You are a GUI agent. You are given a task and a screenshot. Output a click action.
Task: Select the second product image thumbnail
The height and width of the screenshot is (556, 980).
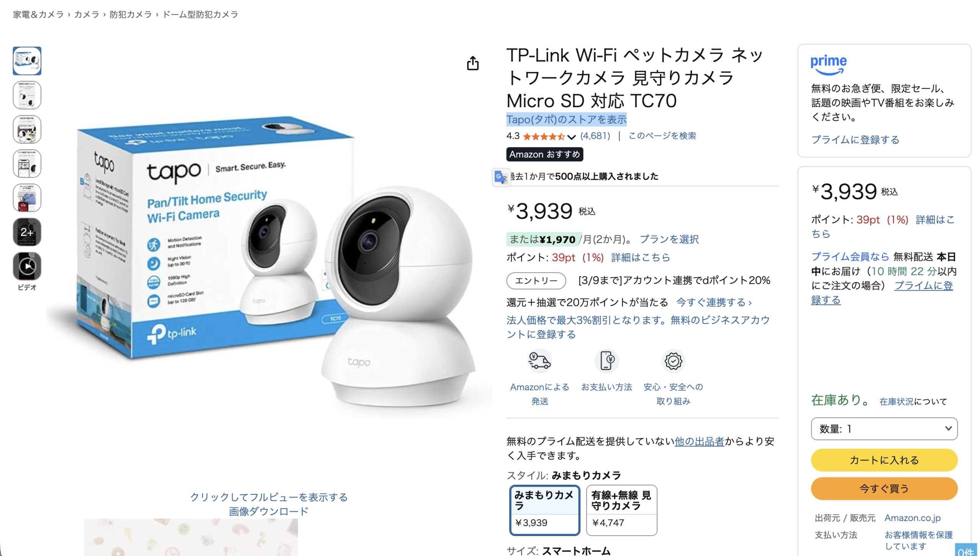pyautogui.click(x=27, y=95)
